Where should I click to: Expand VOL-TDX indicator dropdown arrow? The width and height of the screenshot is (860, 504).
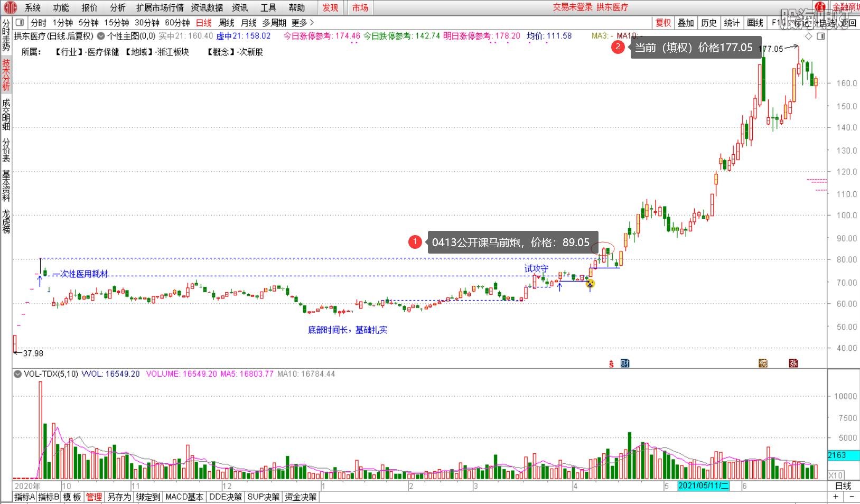pyautogui.click(x=17, y=374)
